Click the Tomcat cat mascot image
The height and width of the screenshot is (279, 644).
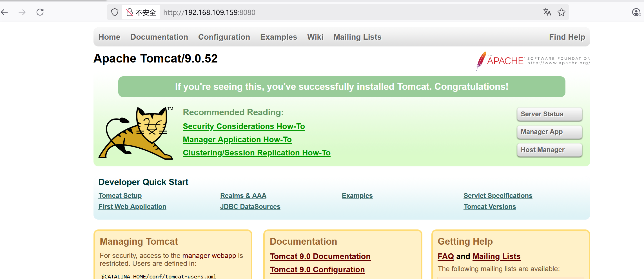pyautogui.click(x=136, y=133)
